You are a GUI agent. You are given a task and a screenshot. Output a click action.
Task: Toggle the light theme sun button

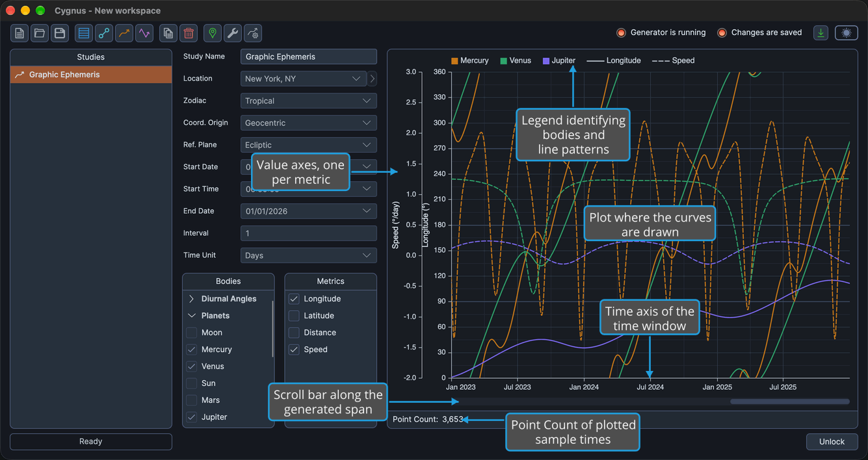[846, 33]
